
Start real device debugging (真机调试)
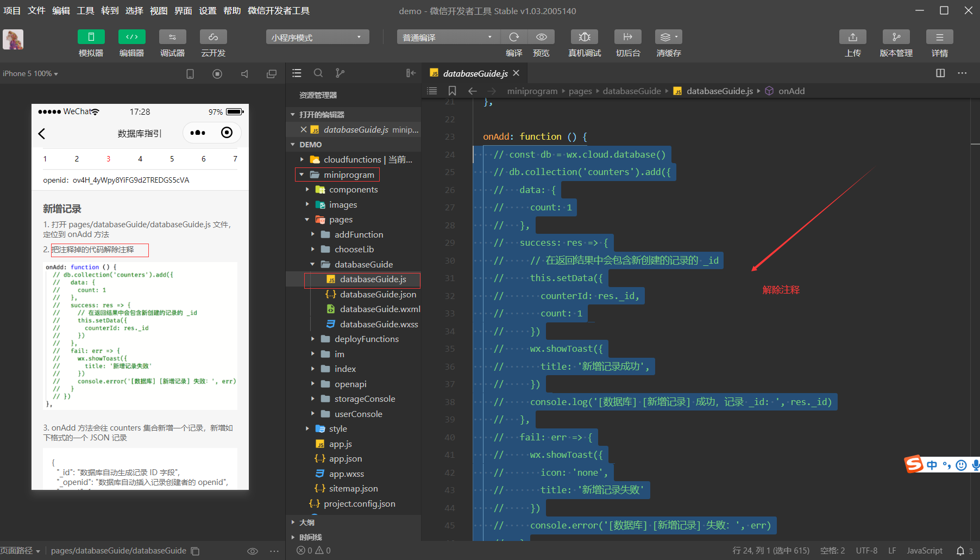point(585,37)
